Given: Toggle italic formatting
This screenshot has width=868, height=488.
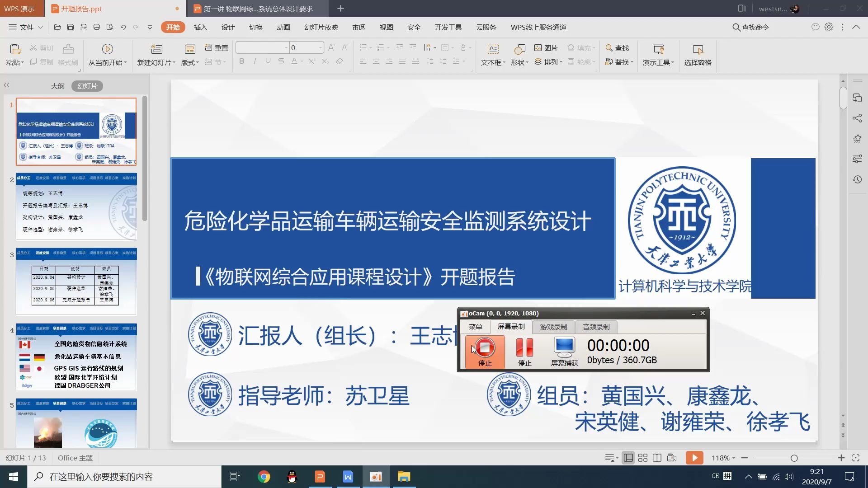Looking at the screenshot, I should 255,61.
